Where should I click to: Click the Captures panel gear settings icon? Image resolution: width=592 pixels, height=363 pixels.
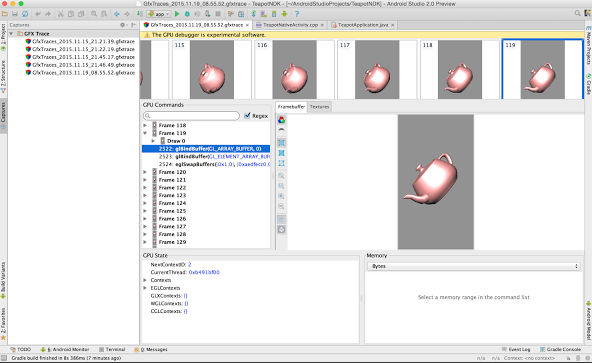pos(123,25)
